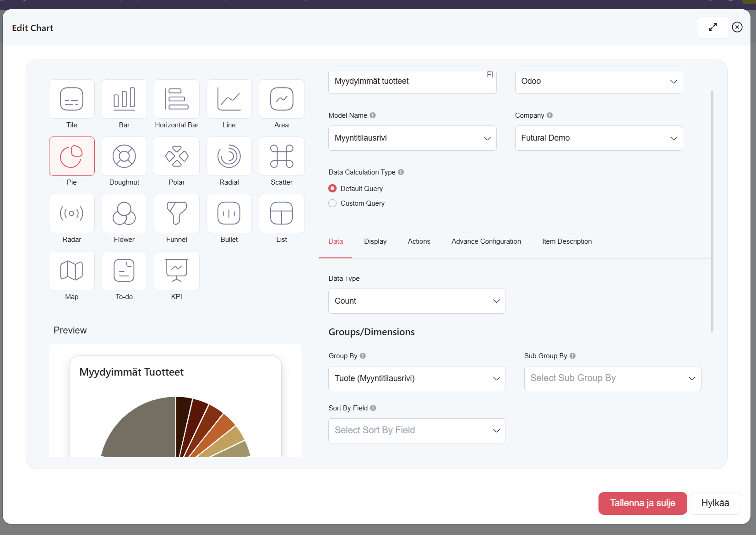Switch to the Display tab
Image resolution: width=756 pixels, height=535 pixels.
[x=375, y=241]
